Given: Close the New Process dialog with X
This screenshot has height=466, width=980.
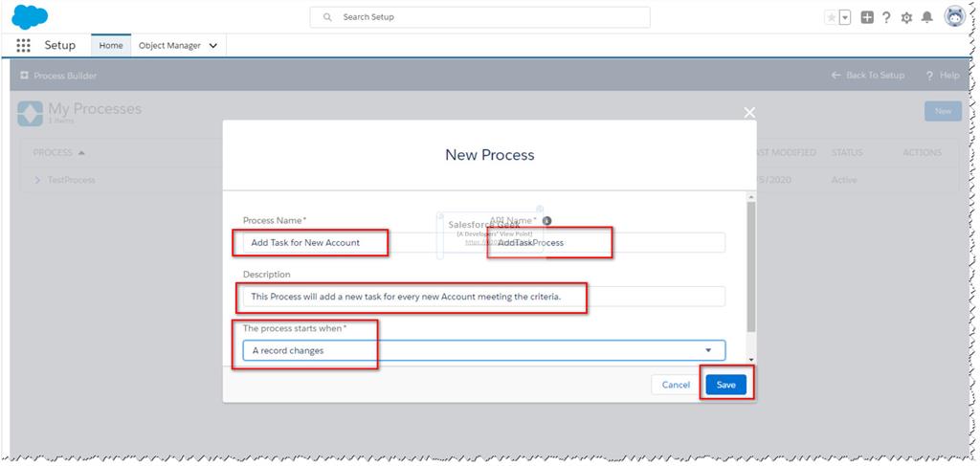Looking at the screenshot, I should pos(749,113).
